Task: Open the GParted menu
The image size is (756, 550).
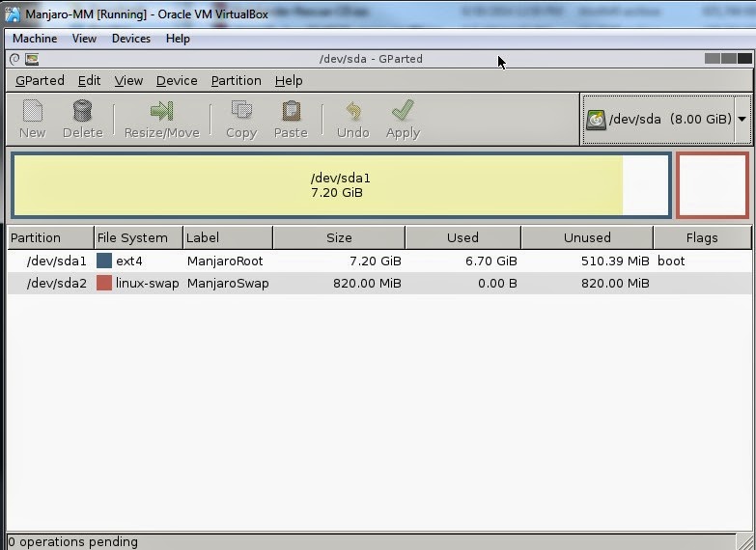Action: point(40,80)
